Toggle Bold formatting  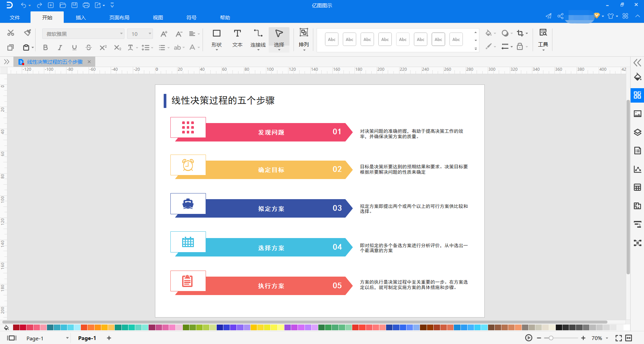45,48
